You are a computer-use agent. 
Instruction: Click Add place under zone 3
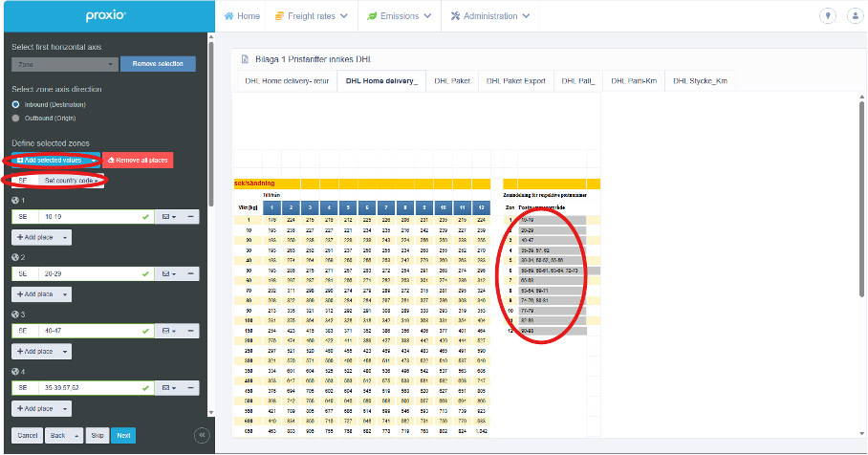coord(35,352)
